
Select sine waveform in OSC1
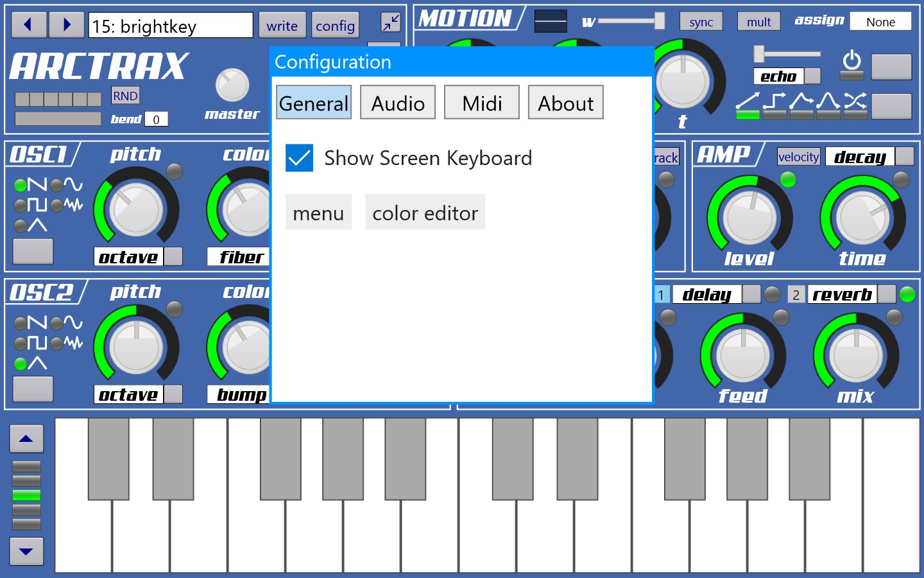[67, 185]
